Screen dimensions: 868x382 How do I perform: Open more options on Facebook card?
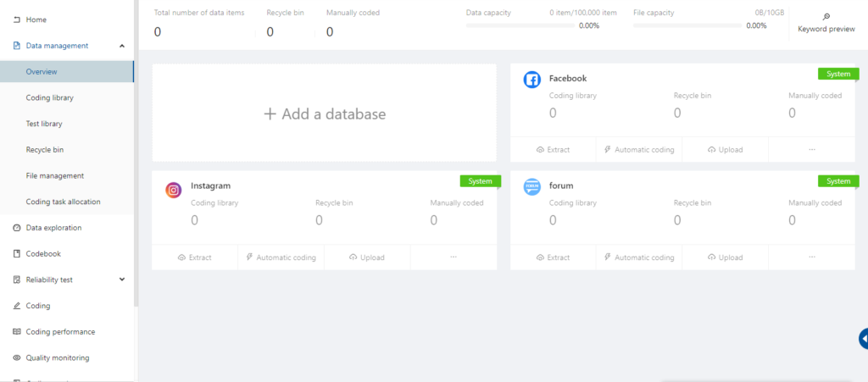pos(811,149)
